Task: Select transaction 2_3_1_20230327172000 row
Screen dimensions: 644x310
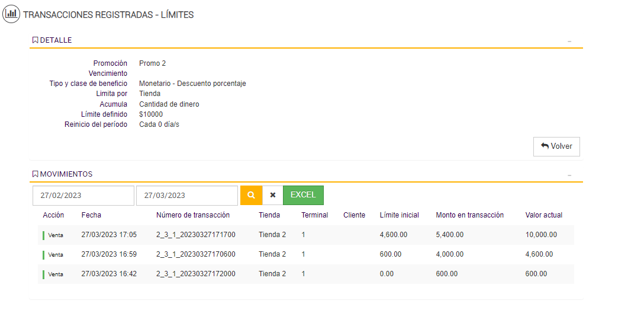Action: tap(195, 274)
